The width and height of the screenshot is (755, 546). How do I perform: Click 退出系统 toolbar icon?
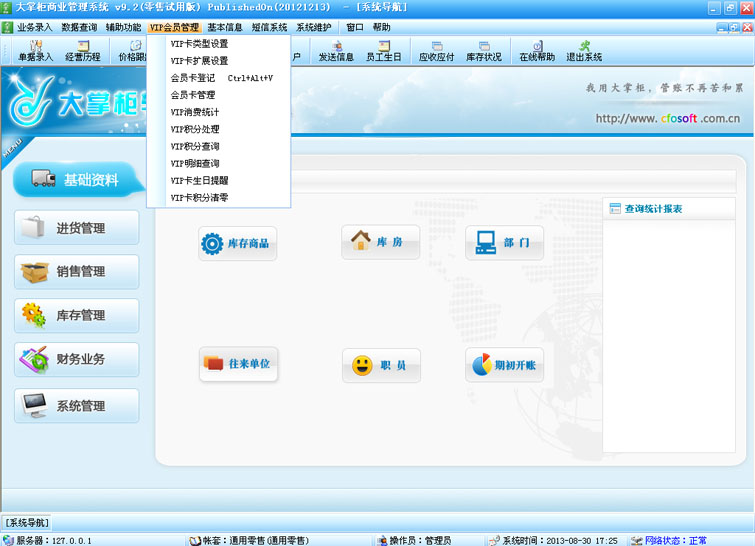click(584, 51)
